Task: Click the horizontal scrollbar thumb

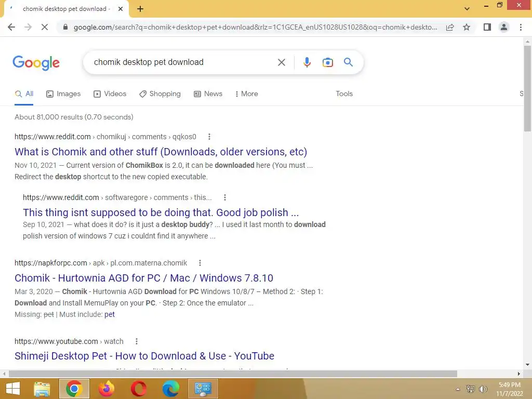Action: [x=233, y=374]
